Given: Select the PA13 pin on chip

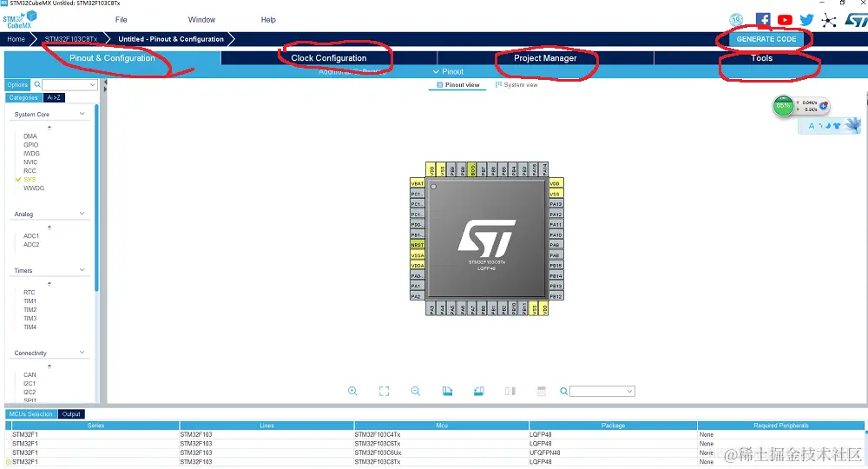Looking at the screenshot, I should (556, 204).
